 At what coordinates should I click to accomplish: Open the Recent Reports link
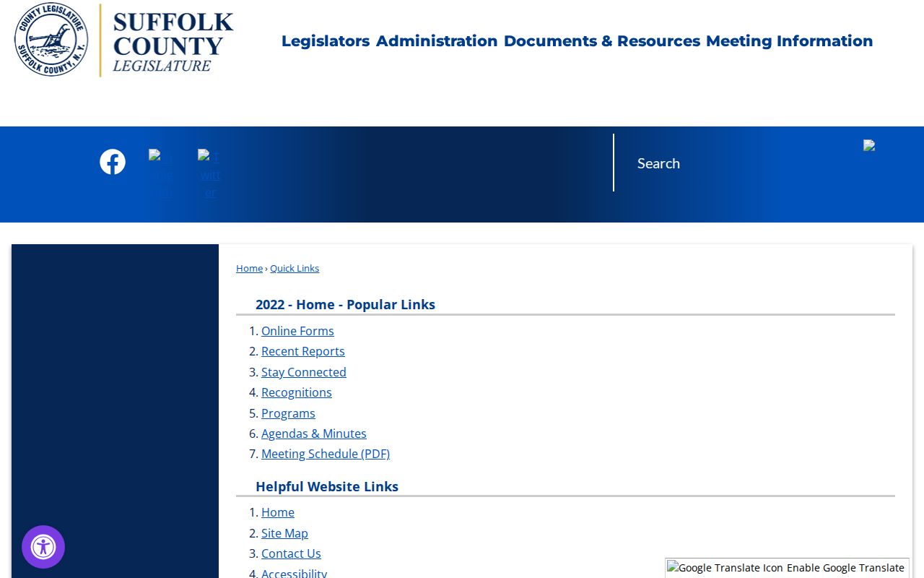(303, 351)
